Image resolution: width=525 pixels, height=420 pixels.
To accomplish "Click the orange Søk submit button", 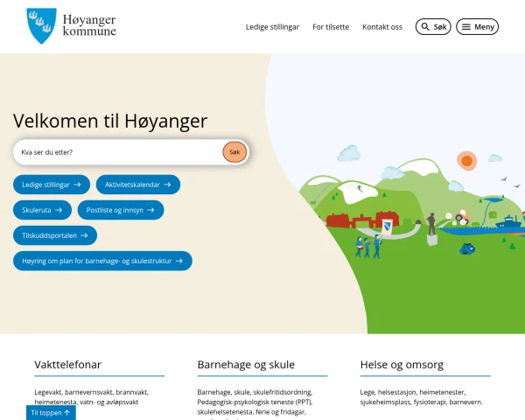I will 234,152.
